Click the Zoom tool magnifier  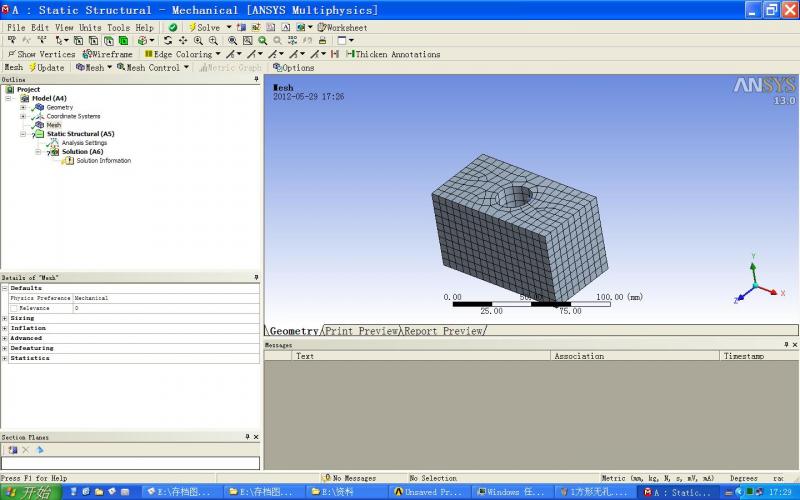click(198, 40)
